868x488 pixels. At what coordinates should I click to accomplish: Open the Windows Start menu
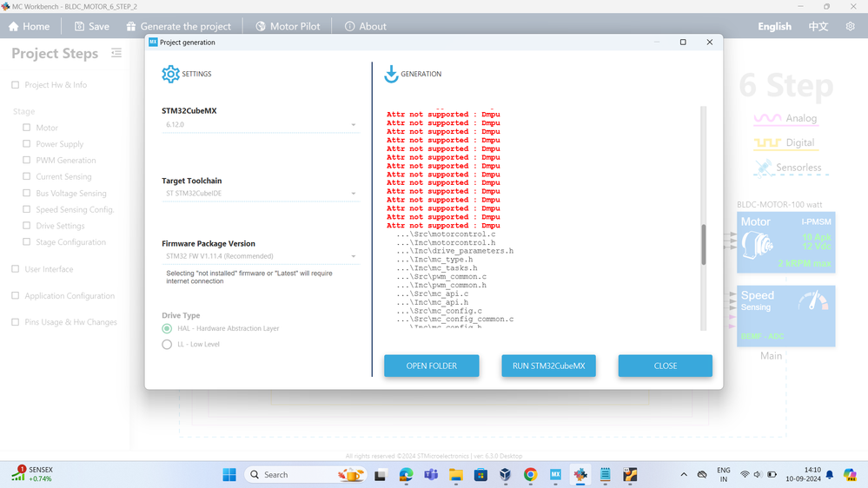(229, 475)
